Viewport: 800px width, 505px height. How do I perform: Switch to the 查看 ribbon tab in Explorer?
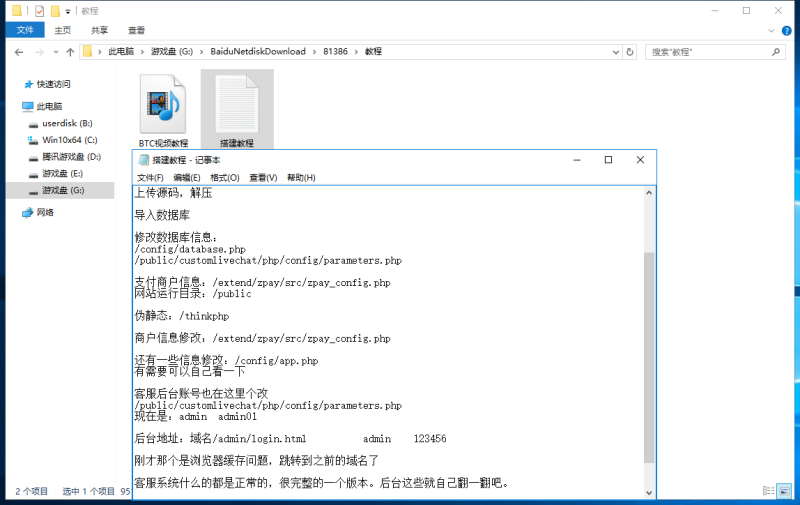[136, 30]
